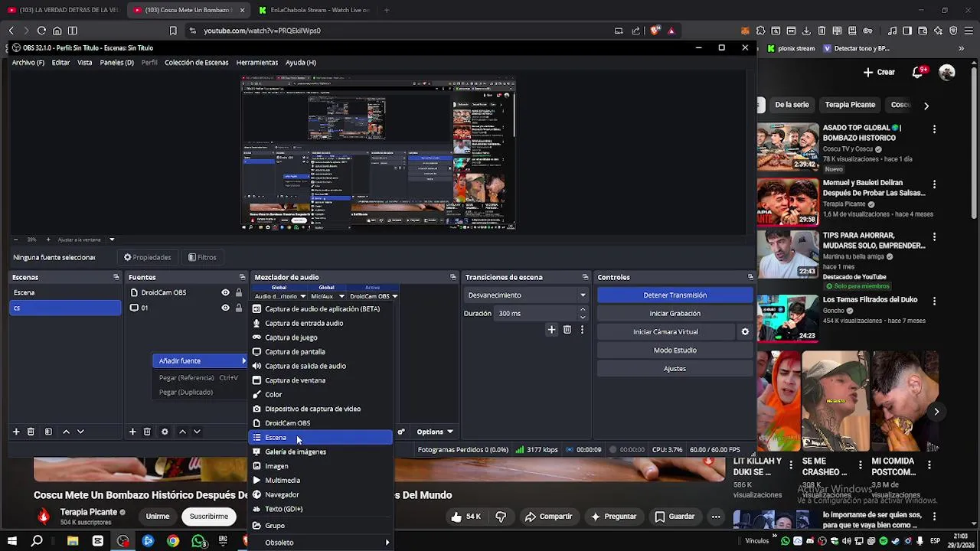This screenshot has width=980, height=551.
Task: Open the Colección de Escenas menu
Action: (x=196, y=63)
